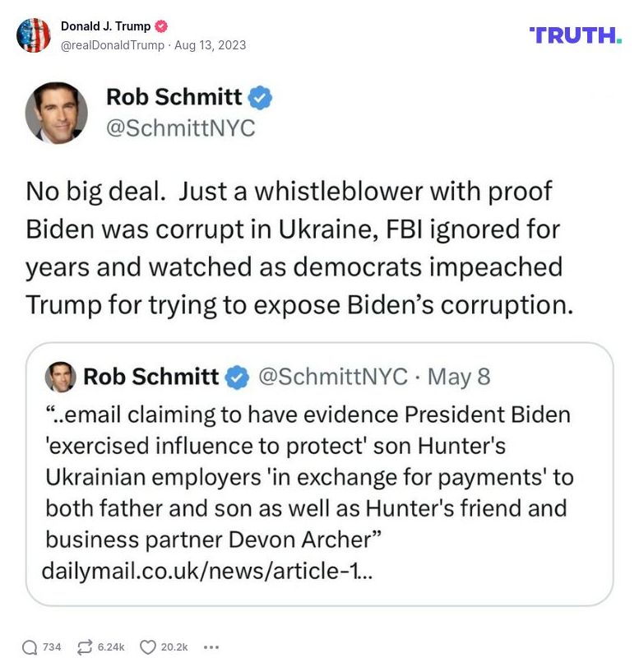View Donald J. Trump's profile avatar
Image resolution: width=639 pixels, height=672 pixels.
point(35,36)
